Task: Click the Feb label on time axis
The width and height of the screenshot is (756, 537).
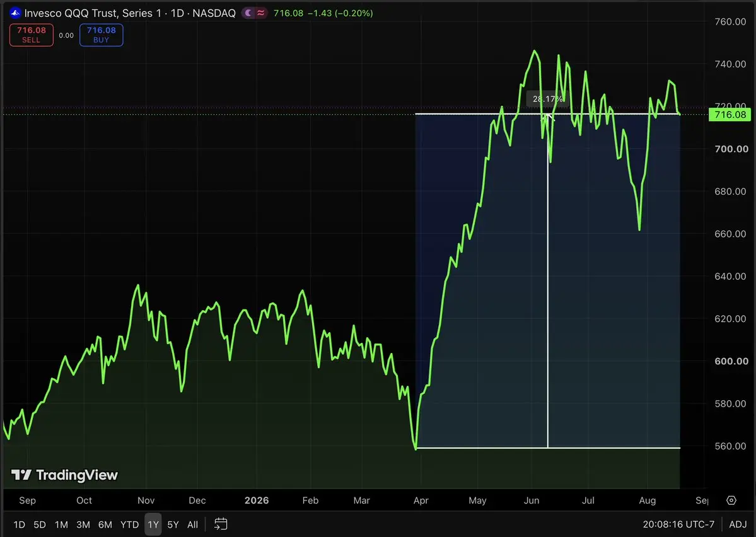Action: pyautogui.click(x=310, y=500)
